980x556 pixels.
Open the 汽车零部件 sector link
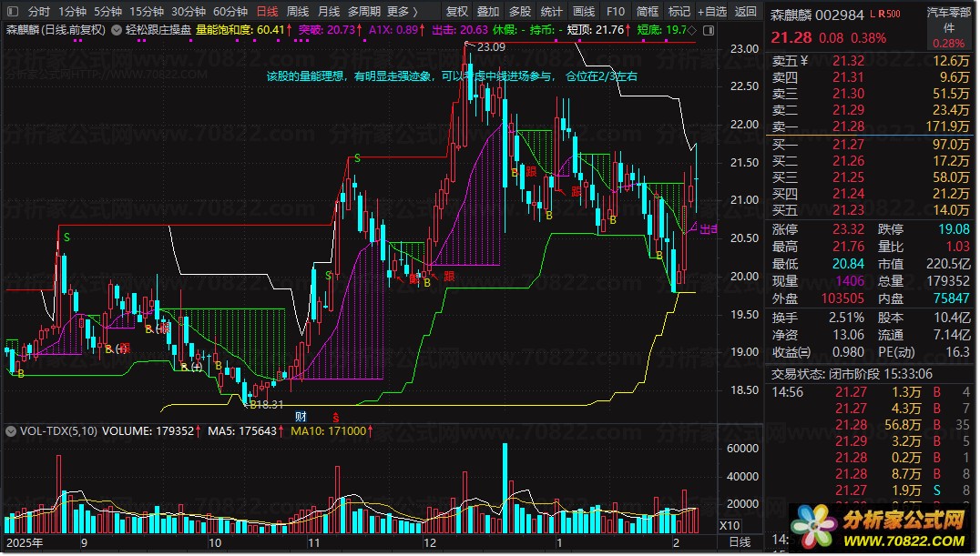[x=949, y=20]
